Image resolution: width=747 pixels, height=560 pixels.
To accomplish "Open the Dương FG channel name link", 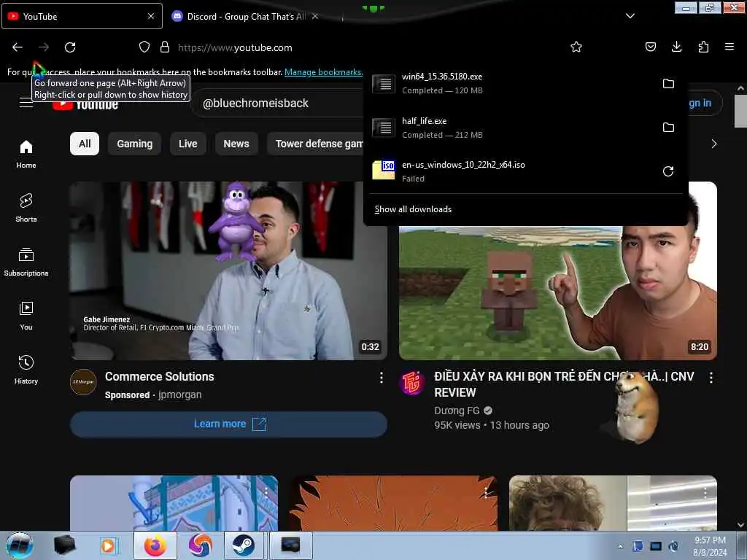I will click(457, 411).
